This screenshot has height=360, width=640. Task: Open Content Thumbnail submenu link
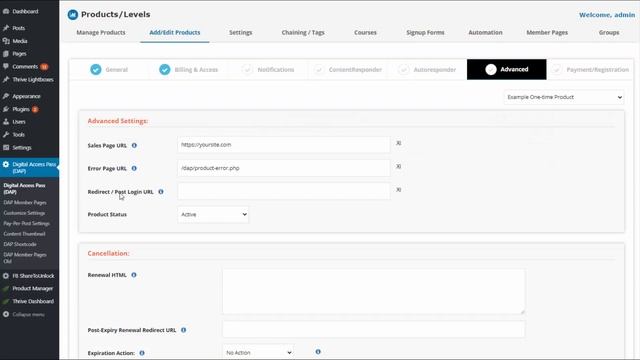[24, 234]
